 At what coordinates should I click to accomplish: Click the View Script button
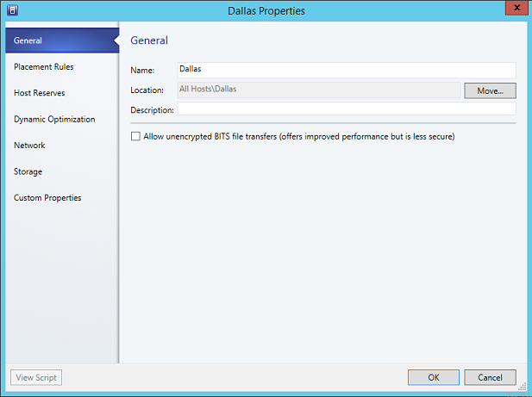(x=36, y=377)
